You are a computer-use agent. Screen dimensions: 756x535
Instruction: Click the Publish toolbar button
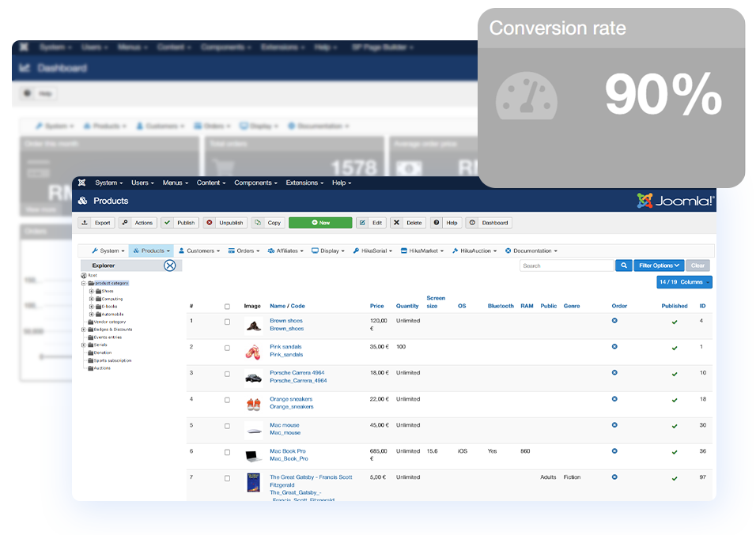(x=180, y=223)
